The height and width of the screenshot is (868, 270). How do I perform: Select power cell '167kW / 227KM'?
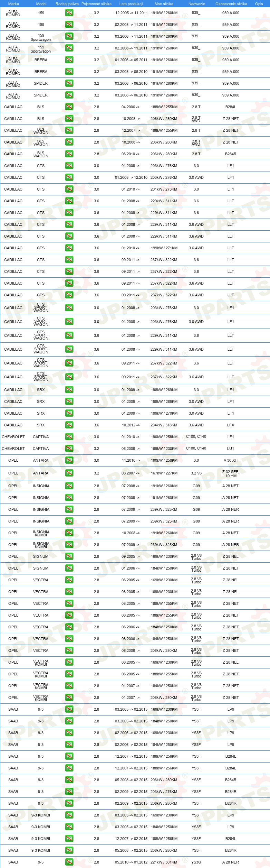(x=164, y=473)
